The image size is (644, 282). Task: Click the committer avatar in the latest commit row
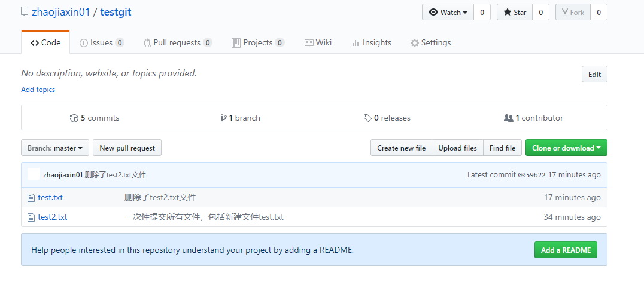tap(34, 174)
